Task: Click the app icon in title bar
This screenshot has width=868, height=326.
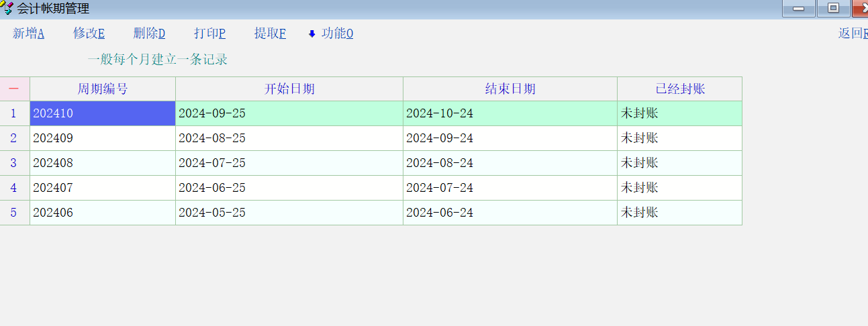Action: [x=7, y=8]
